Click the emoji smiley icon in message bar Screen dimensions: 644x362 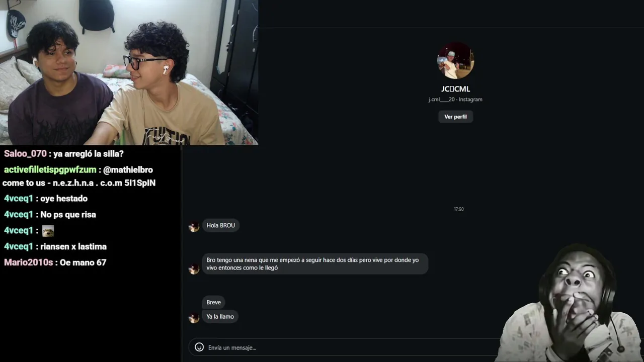point(199,347)
